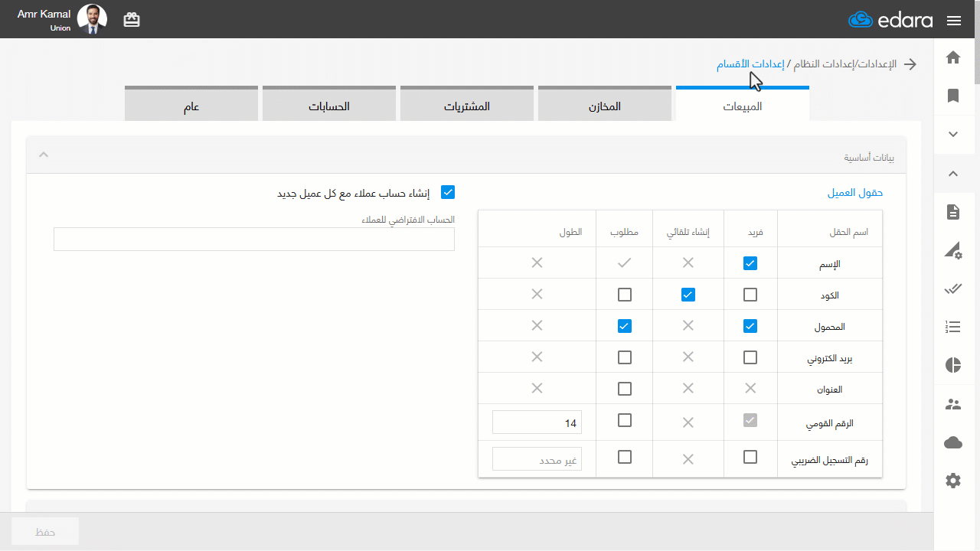The width and height of the screenshot is (980, 551).
Task: Open the bookmarks sidebar icon
Action: pos(953,96)
